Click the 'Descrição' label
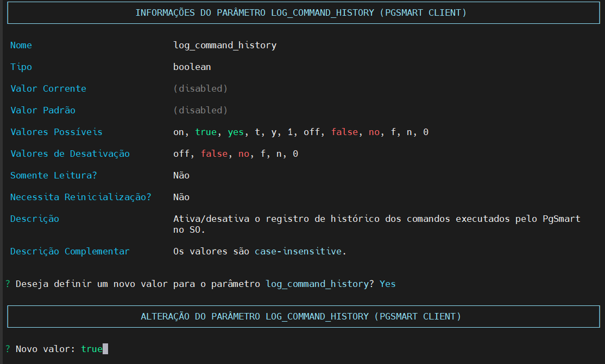This screenshot has width=605, height=364. point(34,219)
